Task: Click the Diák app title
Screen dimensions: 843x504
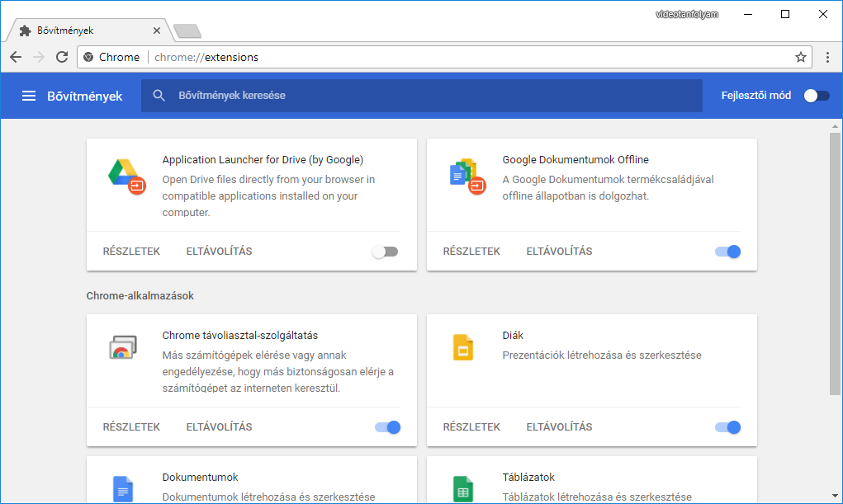Action: point(513,335)
